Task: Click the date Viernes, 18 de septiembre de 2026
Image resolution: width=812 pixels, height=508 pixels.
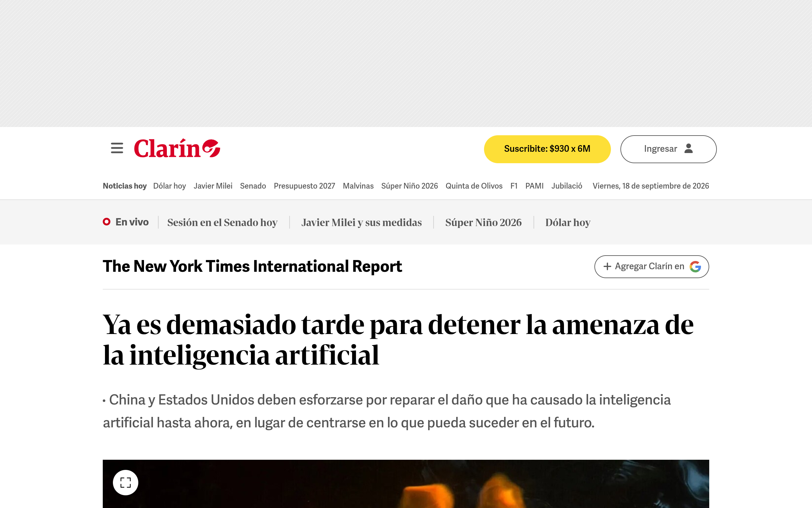Action: [651, 186]
